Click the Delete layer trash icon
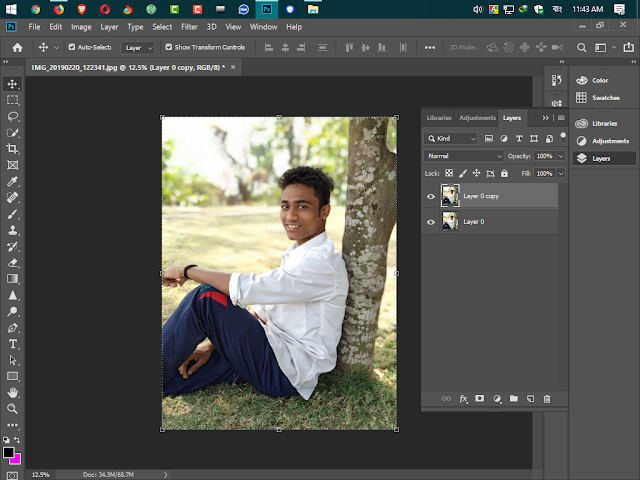The height and width of the screenshot is (480, 640). point(547,399)
